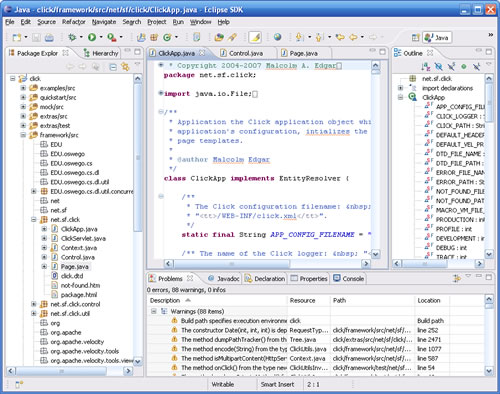500x394 pixels.
Task: Click the web browser globe icon
Action: 277,37
